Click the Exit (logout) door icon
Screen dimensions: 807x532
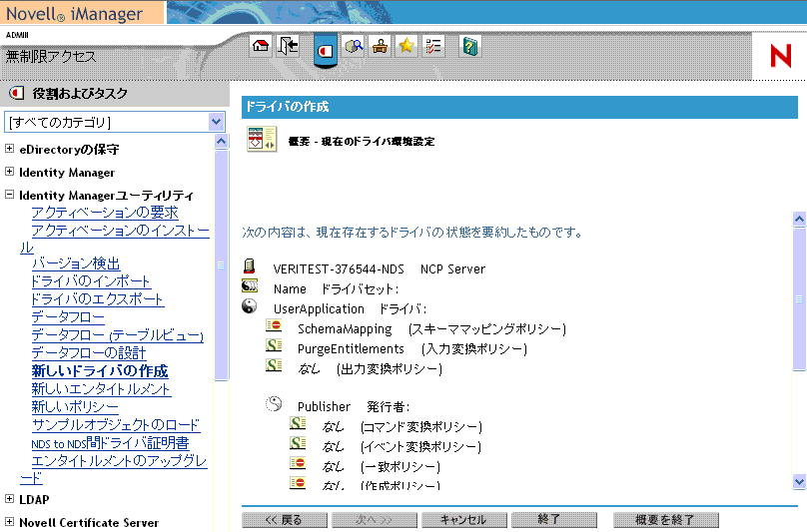[x=288, y=46]
